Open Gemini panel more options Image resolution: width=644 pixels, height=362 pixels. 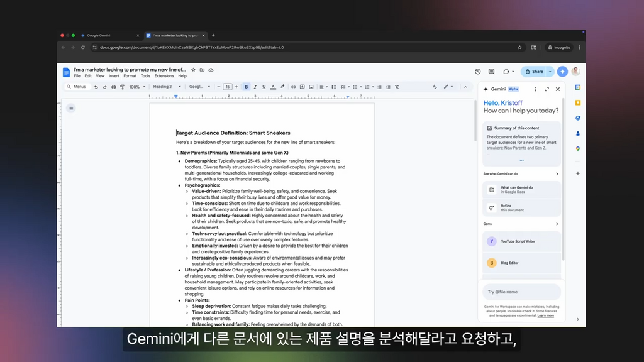pos(536,89)
